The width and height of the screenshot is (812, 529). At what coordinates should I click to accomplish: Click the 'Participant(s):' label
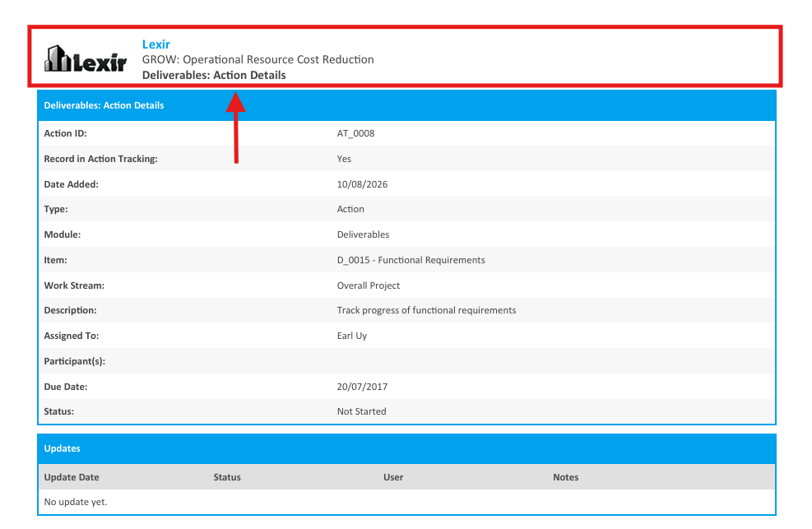point(75,361)
